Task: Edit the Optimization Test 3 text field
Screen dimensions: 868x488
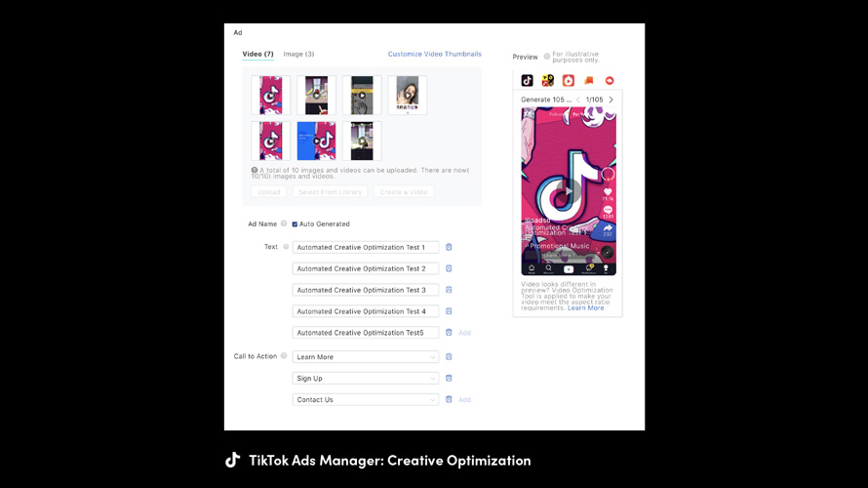Action: pos(366,290)
